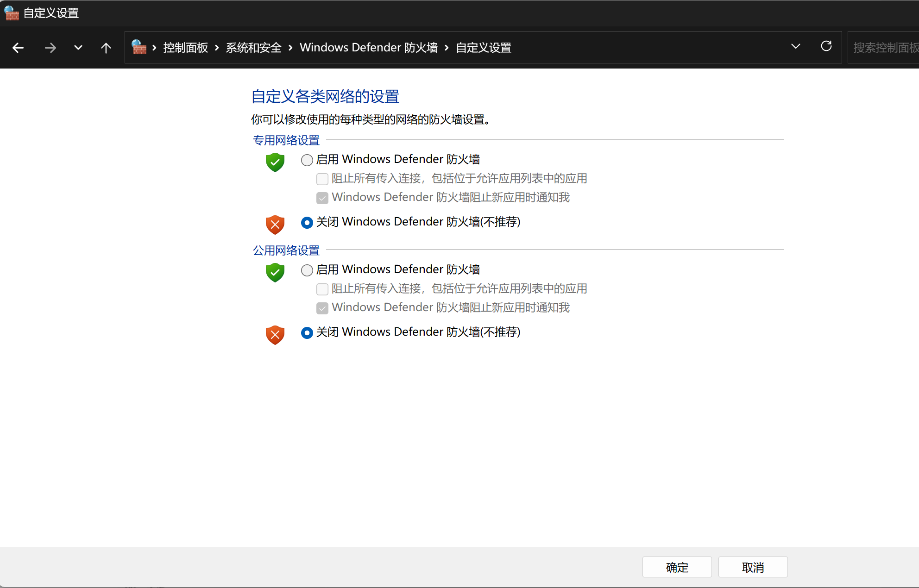Go to Windows Defender 防火墙 breadcrumb
The image size is (919, 588).
click(368, 48)
